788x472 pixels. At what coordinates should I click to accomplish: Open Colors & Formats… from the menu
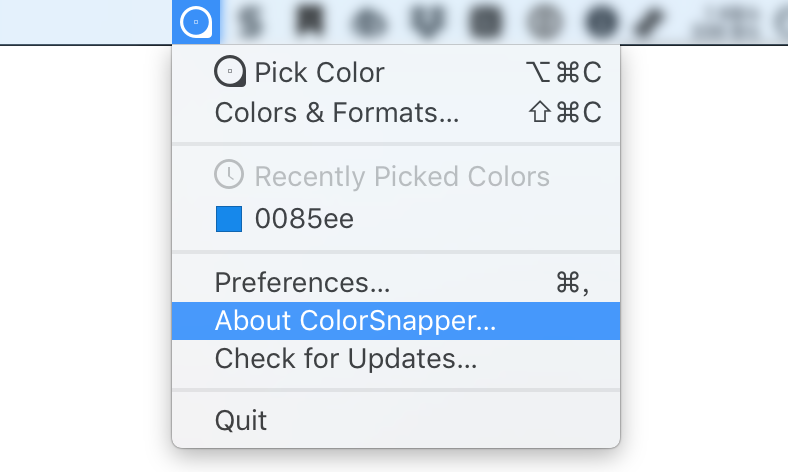click(x=337, y=112)
